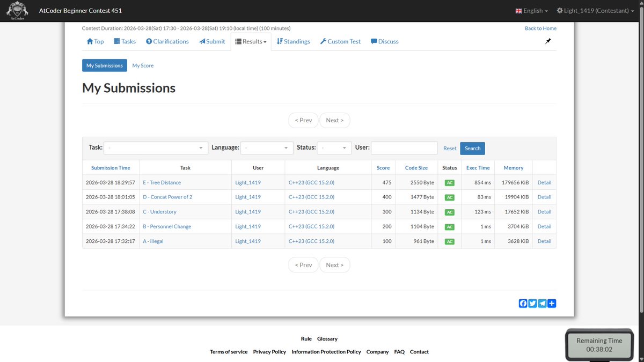Click the AC status badge for Tree Distance
This screenshot has height=362, width=644.
tap(450, 183)
